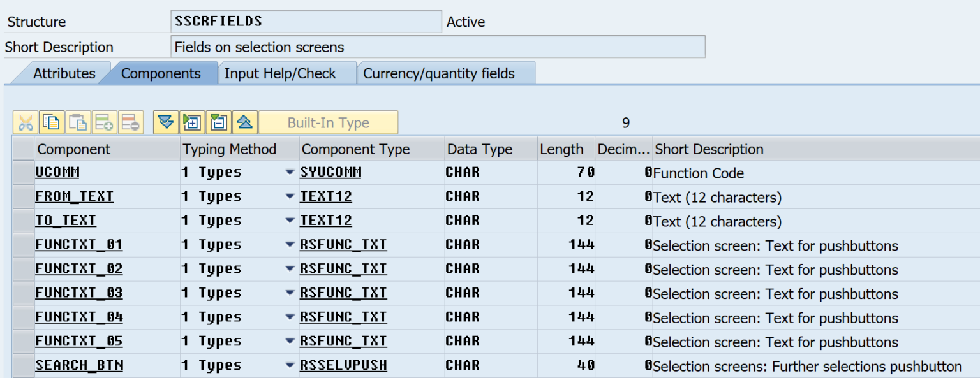Screen dimensions: 980x378
Task: Open the Typing Method dropdown for FUNCTXT_01
Action: click(x=290, y=244)
